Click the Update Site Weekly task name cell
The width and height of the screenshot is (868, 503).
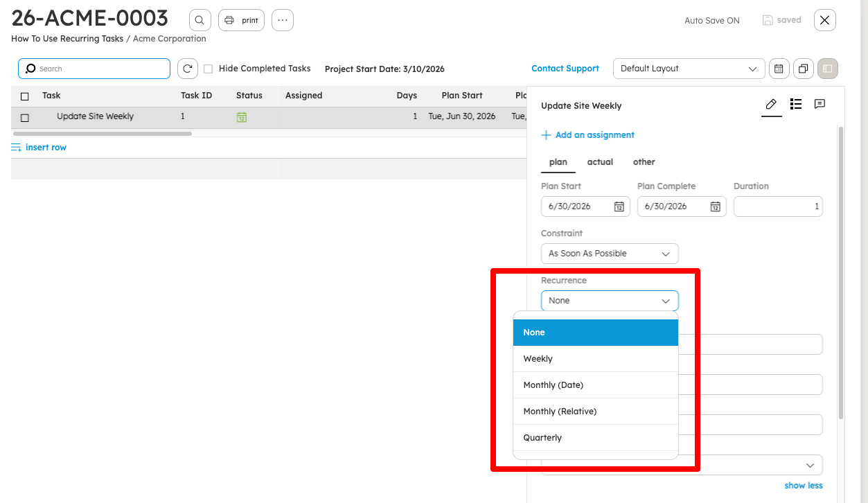[x=95, y=116]
